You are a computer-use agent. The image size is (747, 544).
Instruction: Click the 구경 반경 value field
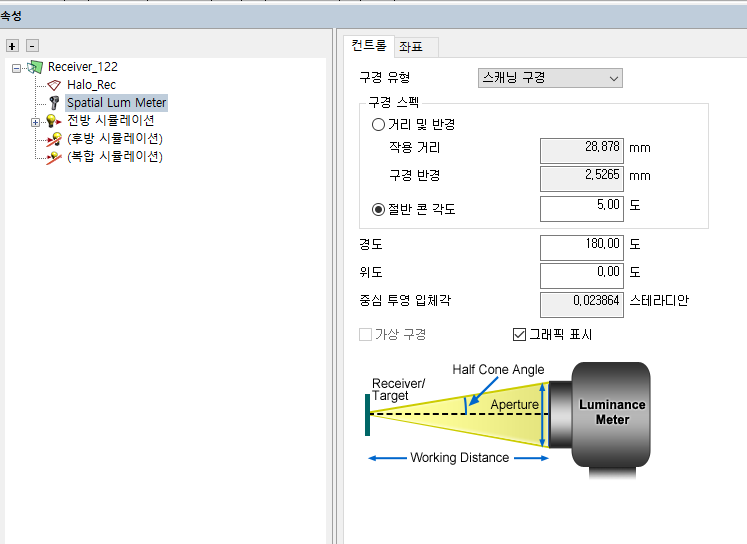click(582, 179)
